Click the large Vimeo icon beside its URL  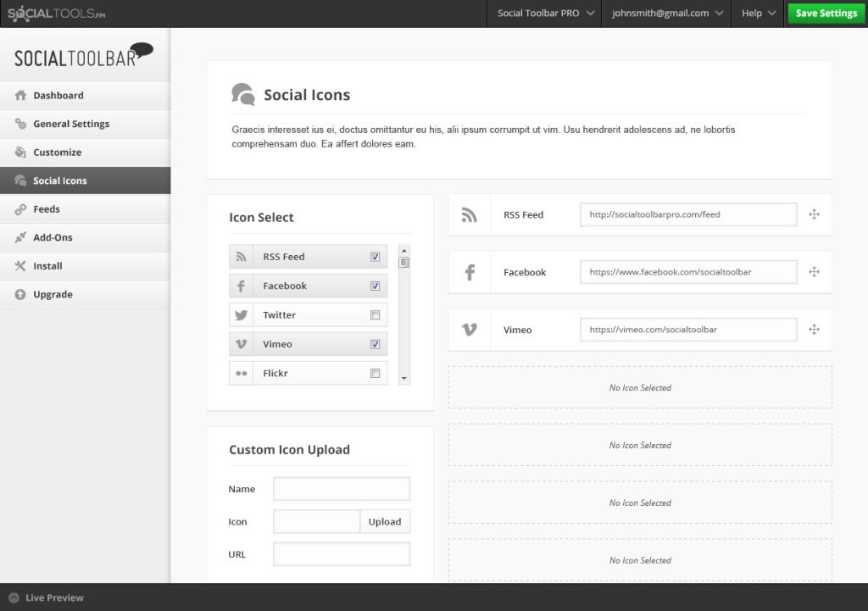pyautogui.click(x=469, y=330)
